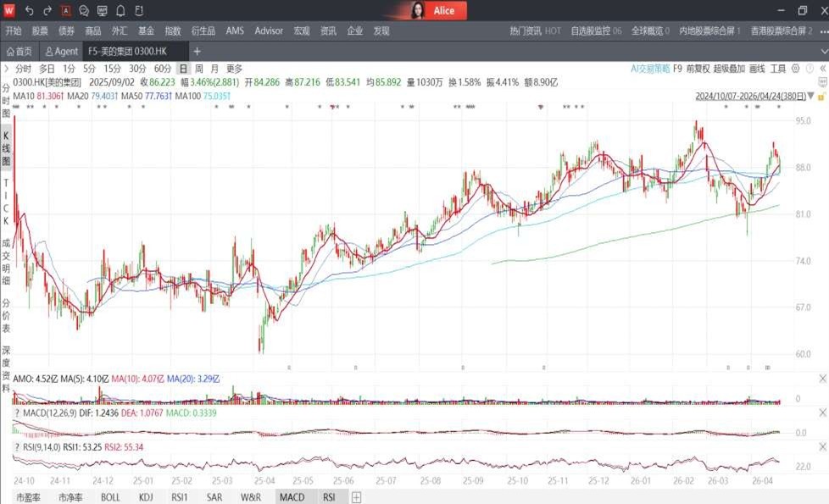Click the redo arrow in title bar

[47, 11]
